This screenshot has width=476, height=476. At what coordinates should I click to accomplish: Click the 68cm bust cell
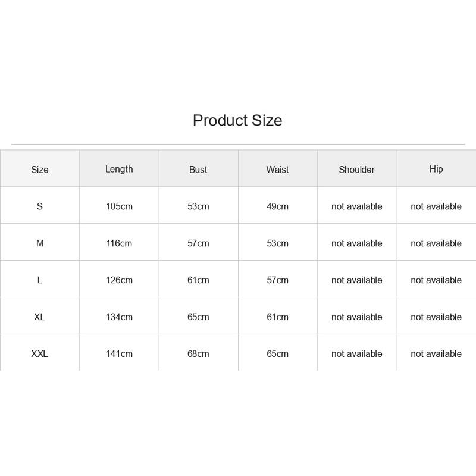tap(198, 353)
